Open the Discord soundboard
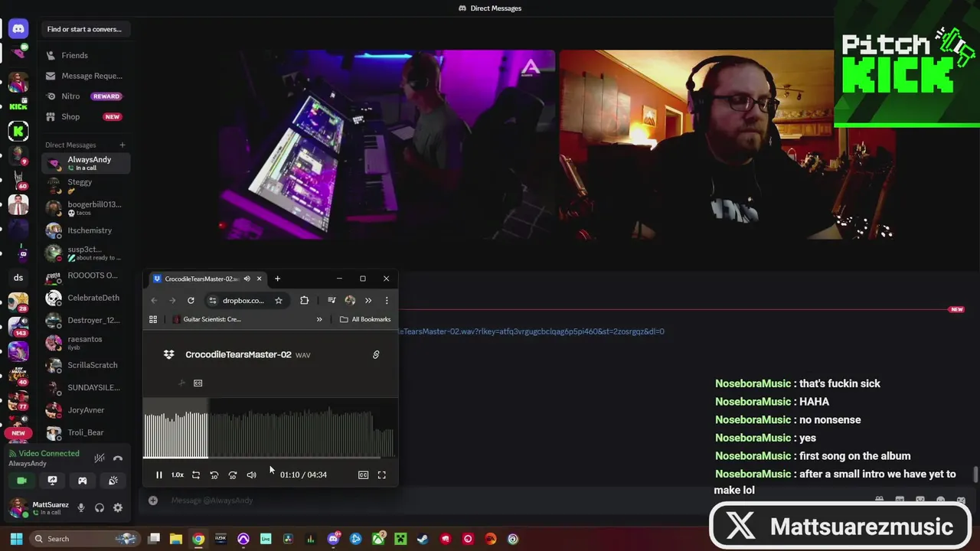The height and width of the screenshot is (551, 980). coord(113,481)
